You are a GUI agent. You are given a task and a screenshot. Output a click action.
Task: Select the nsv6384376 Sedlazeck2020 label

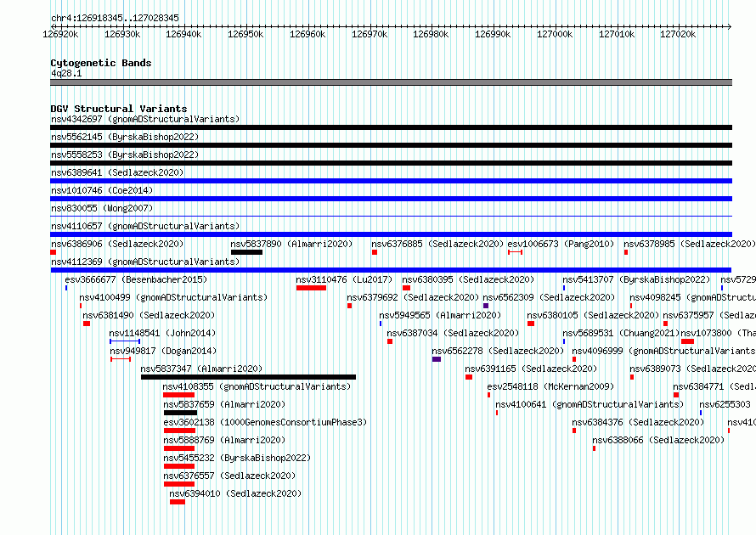click(x=638, y=422)
